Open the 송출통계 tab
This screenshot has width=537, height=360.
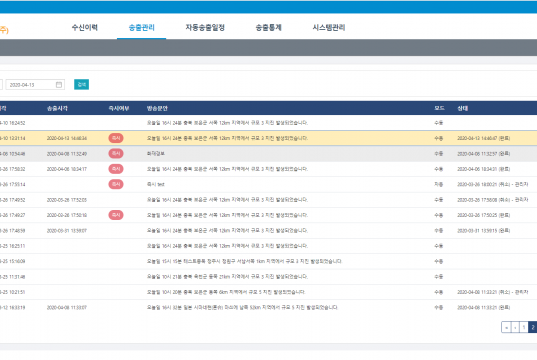[268, 27]
